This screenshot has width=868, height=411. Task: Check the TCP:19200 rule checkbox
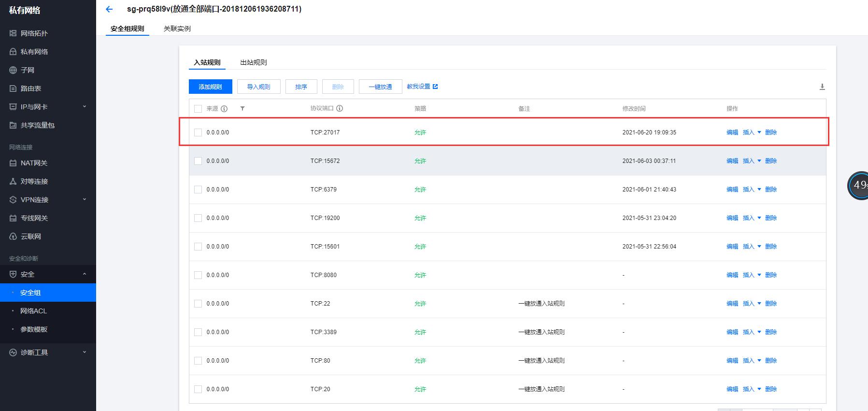198,218
